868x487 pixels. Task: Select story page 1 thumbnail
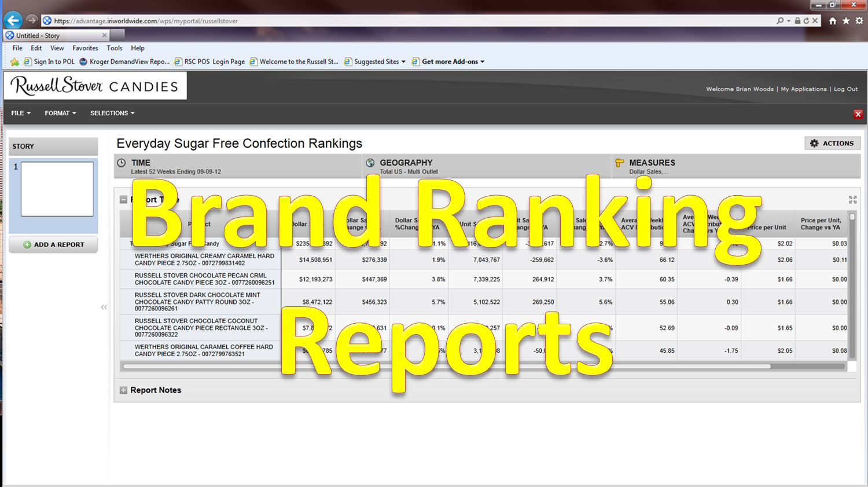click(x=57, y=189)
